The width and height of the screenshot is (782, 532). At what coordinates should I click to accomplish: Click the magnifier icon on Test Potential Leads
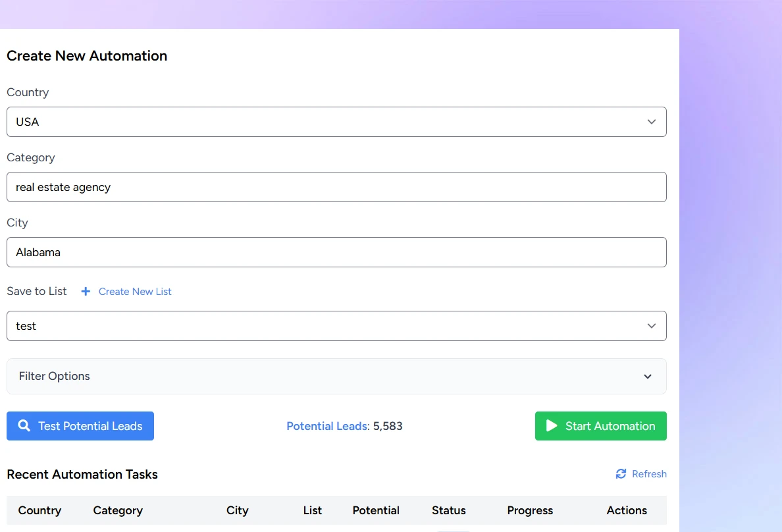click(x=24, y=425)
